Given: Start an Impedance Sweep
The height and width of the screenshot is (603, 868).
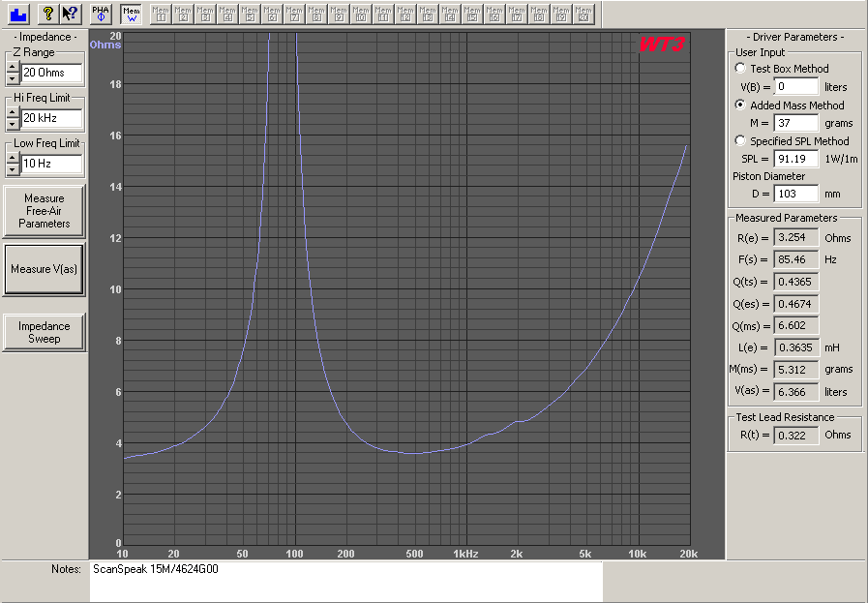Looking at the screenshot, I should [44, 332].
